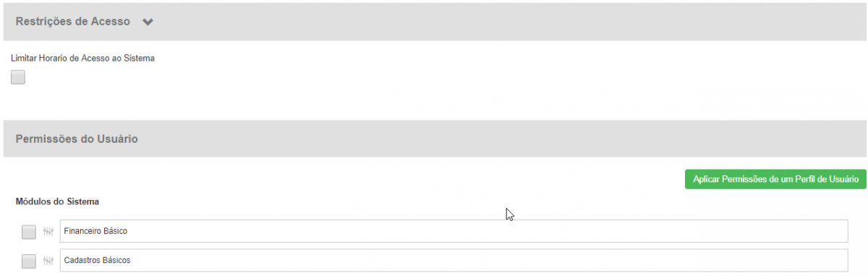Check the Financeiro Básico module checkbox
The image size is (868, 276).
(29, 232)
